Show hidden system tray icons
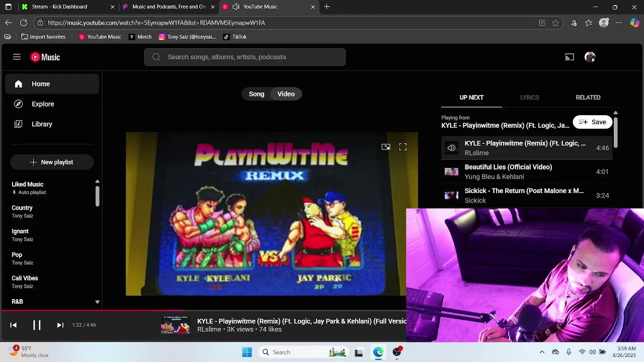 (x=542, y=352)
